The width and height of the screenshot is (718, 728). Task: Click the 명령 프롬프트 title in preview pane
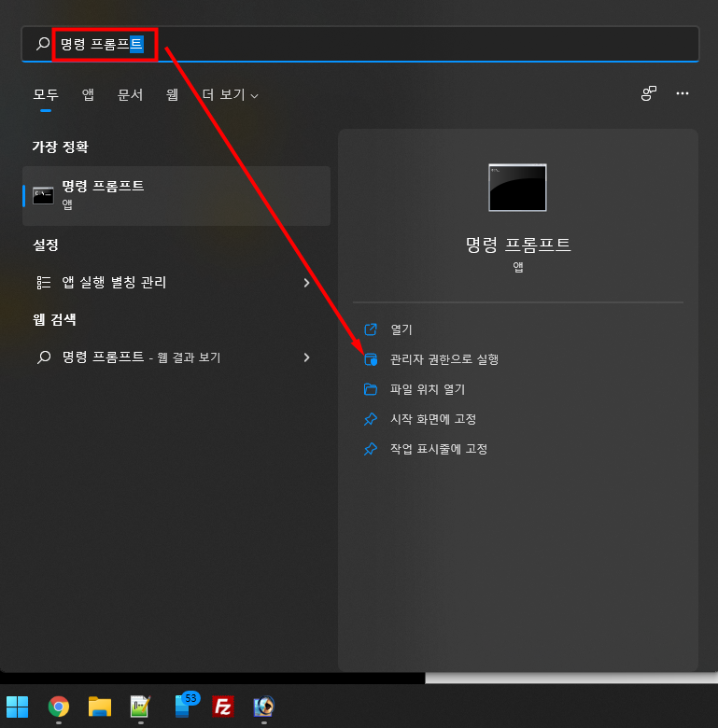tap(518, 245)
